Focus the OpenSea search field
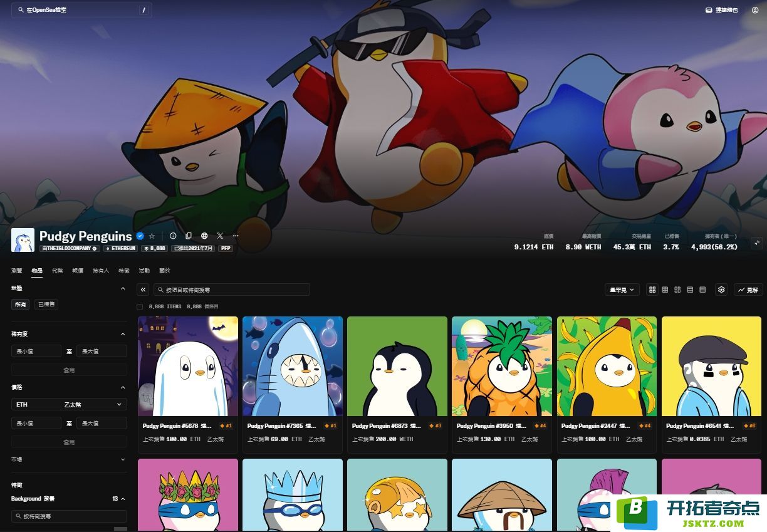This screenshot has width=767, height=532. (81, 10)
